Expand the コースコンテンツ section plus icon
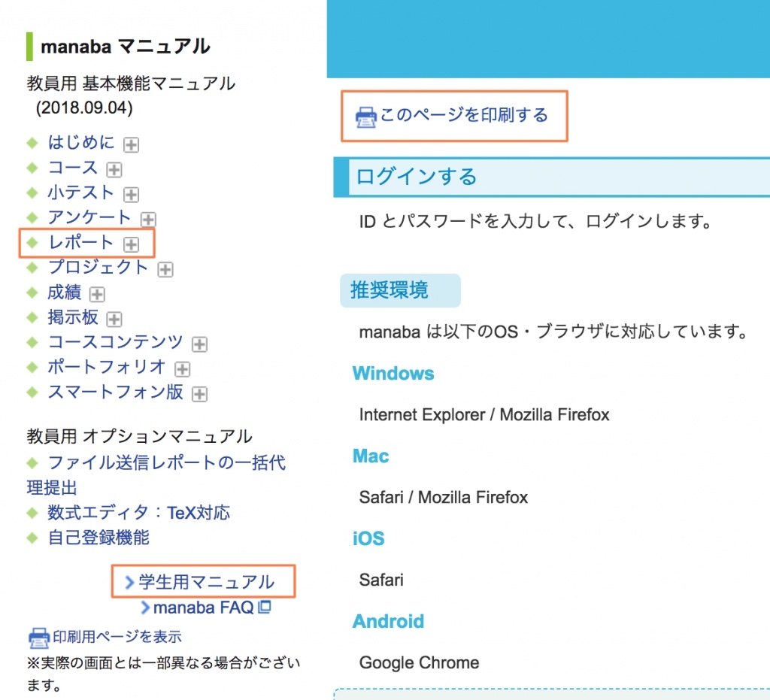Image resolution: width=770 pixels, height=700 pixels. click(199, 344)
